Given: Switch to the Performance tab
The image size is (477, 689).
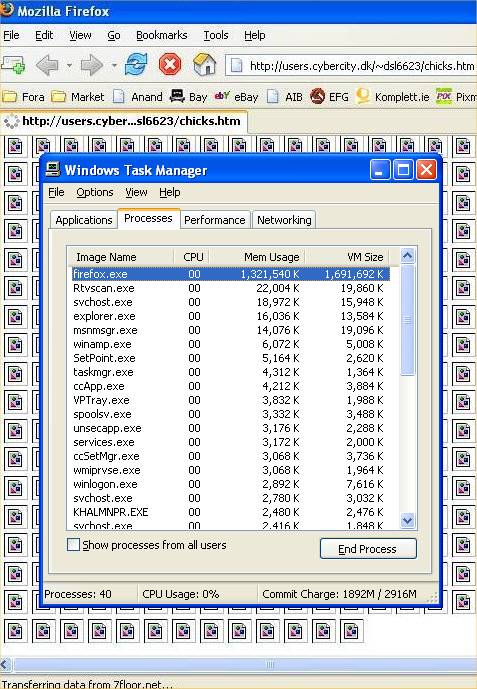Looking at the screenshot, I should [215, 220].
